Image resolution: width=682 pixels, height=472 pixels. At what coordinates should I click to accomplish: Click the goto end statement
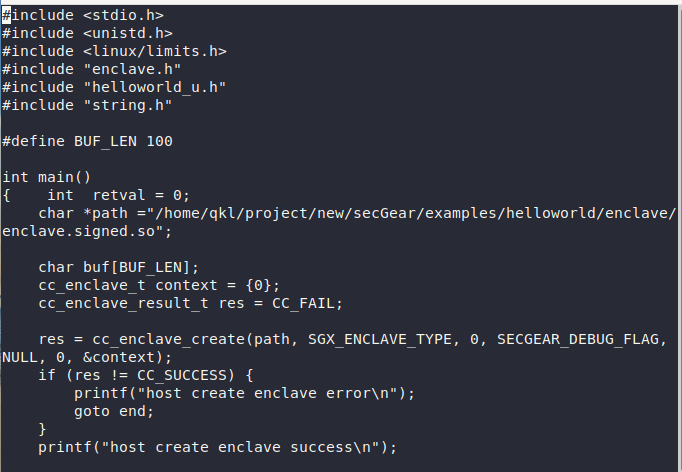click(113, 411)
